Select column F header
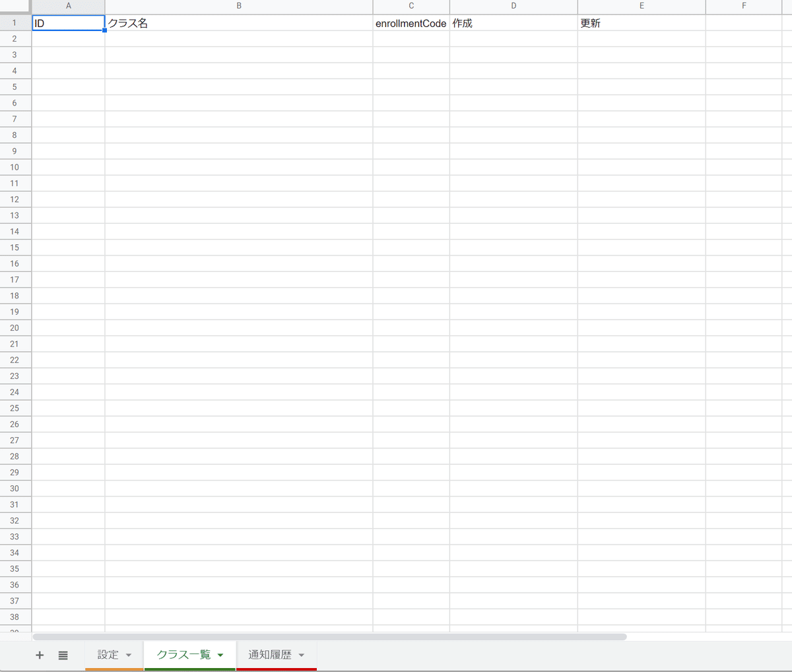Screen dimensions: 792x672 (744, 6)
